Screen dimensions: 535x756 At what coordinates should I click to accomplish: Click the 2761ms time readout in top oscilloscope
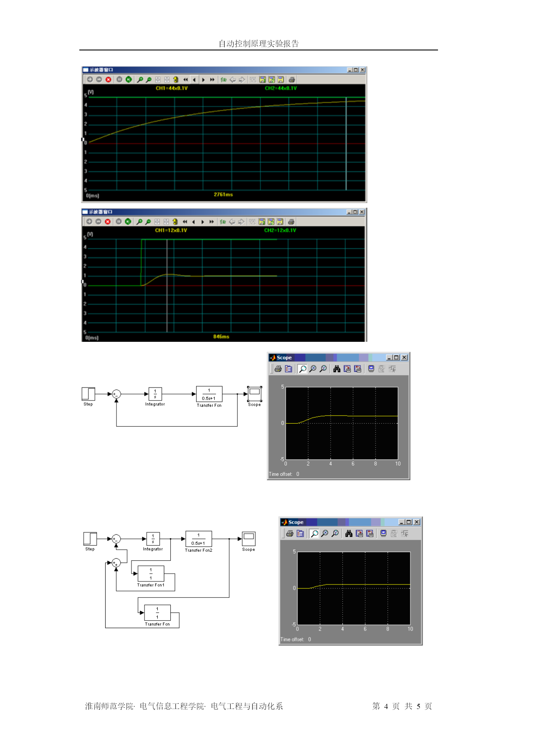pyautogui.click(x=223, y=195)
